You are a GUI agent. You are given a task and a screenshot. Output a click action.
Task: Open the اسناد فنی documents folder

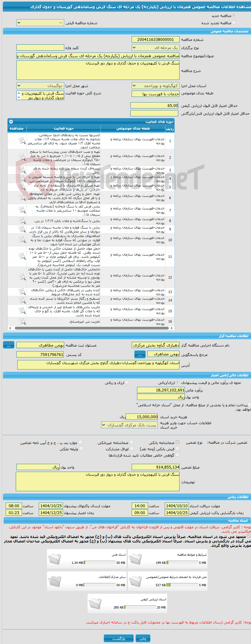[x=54, y=558]
